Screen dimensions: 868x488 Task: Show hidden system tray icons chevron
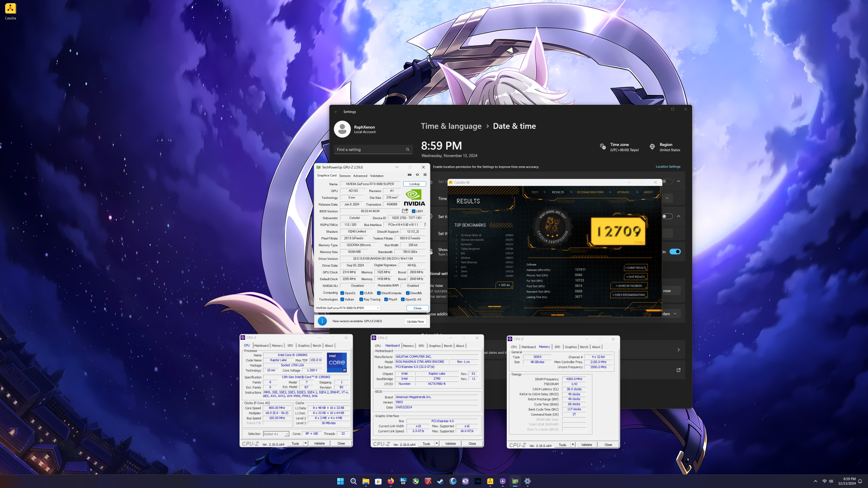(816, 481)
